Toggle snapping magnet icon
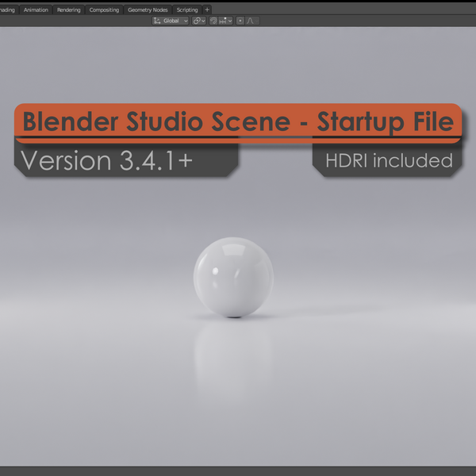The image size is (476, 476). pyautogui.click(x=213, y=21)
